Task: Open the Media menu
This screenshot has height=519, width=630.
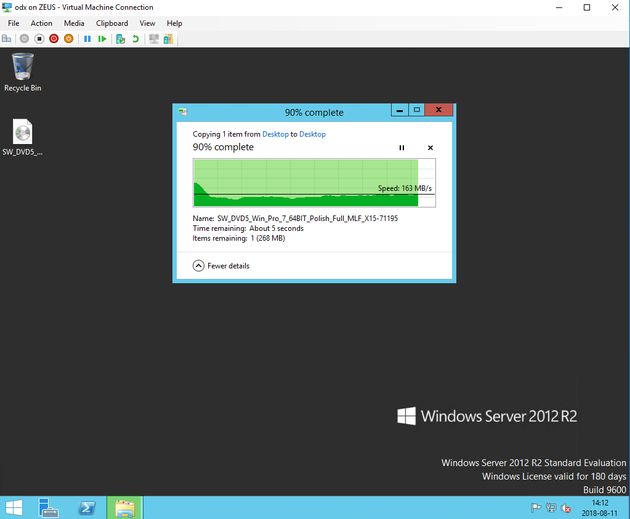Action: (74, 23)
